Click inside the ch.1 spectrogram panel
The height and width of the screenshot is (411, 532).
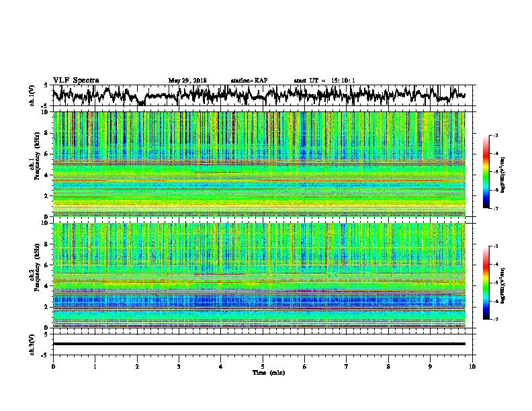click(x=259, y=164)
